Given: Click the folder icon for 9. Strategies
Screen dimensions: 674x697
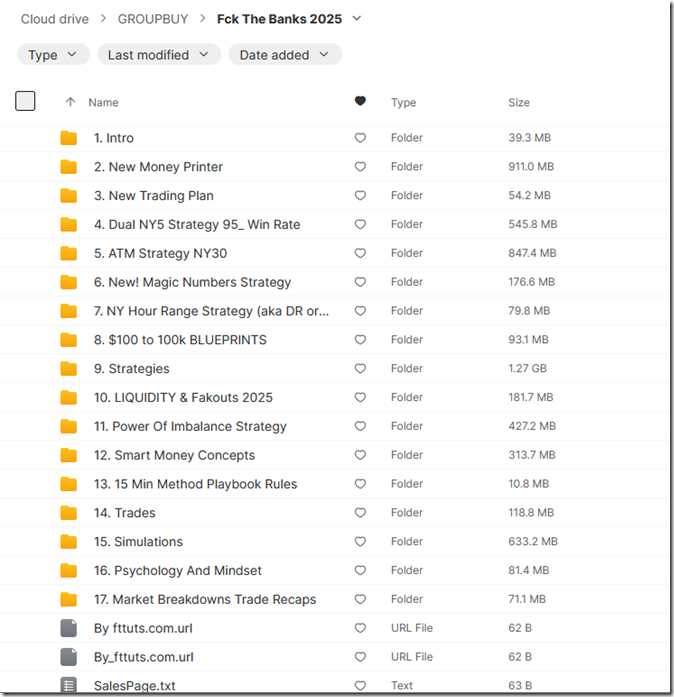Looking at the screenshot, I should 68,369.
